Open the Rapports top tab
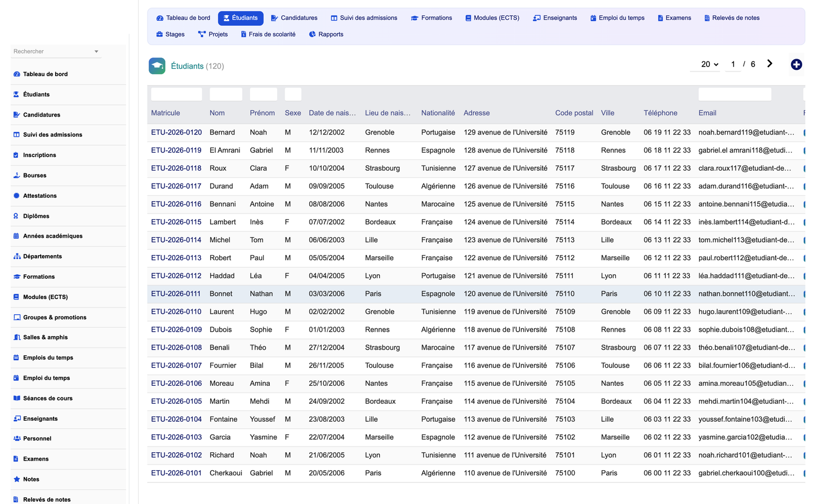The image size is (814, 504). point(326,34)
